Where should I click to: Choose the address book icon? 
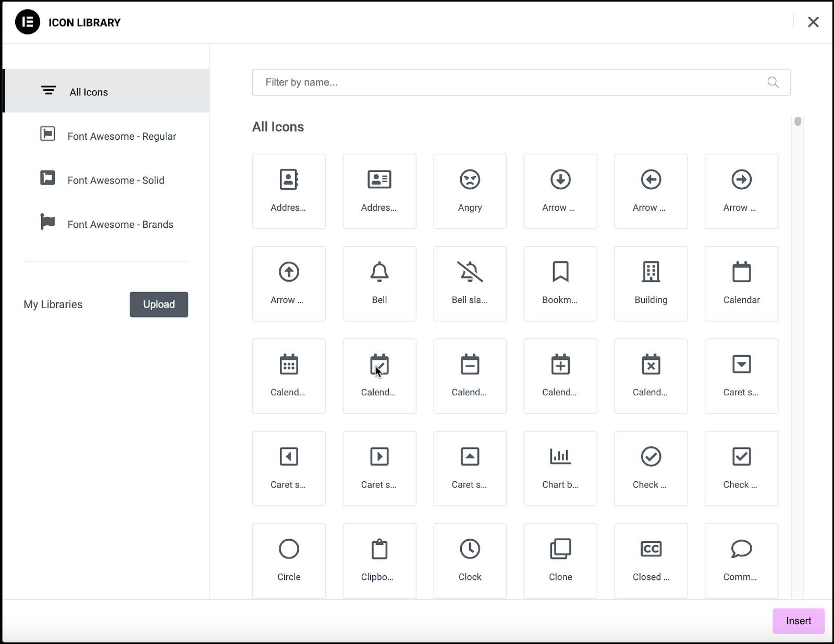point(289,191)
